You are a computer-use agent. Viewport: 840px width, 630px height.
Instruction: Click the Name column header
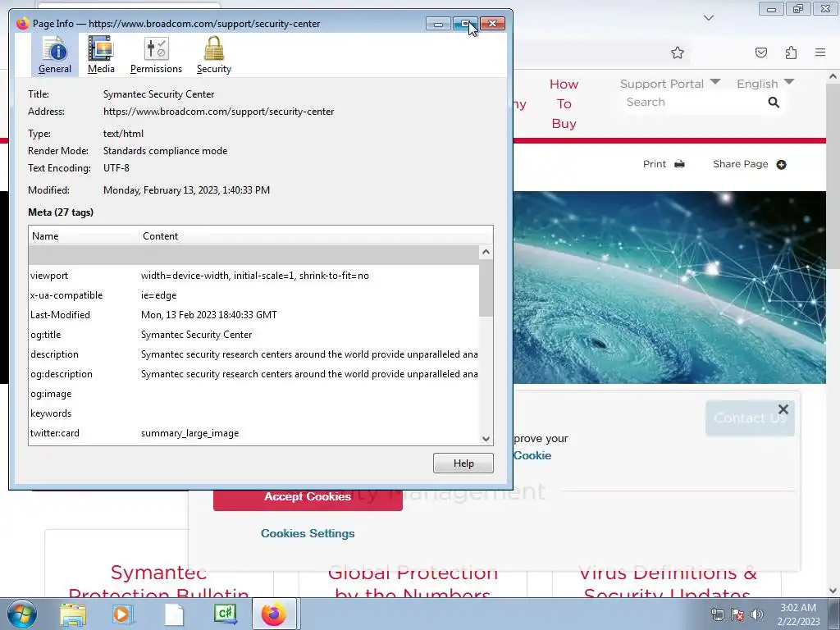[84, 235]
